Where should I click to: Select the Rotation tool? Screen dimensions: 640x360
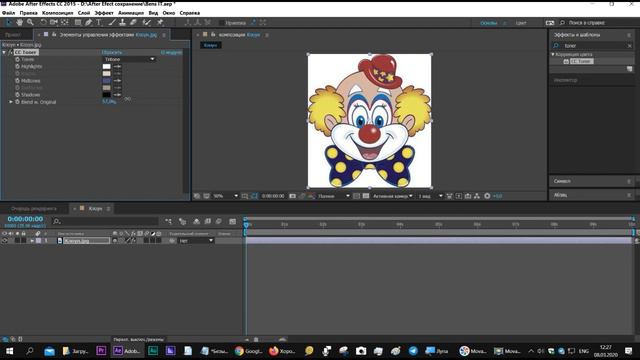pyautogui.click(x=43, y=22)
